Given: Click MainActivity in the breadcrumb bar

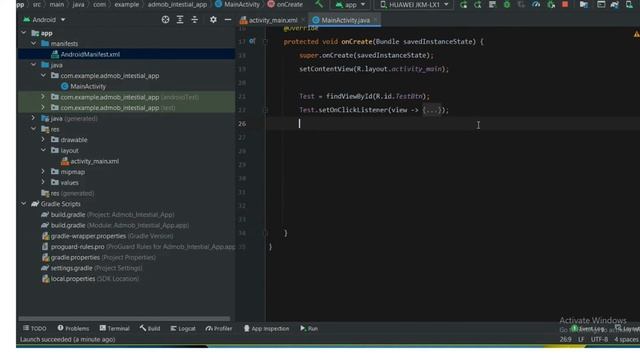Looking at the screenshot, I should [238, 4].
